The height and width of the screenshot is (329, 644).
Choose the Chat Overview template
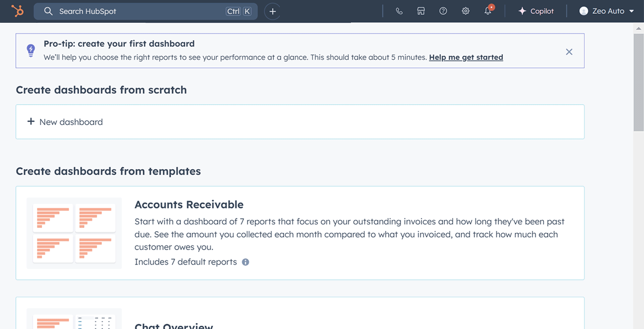coord(174,325)
